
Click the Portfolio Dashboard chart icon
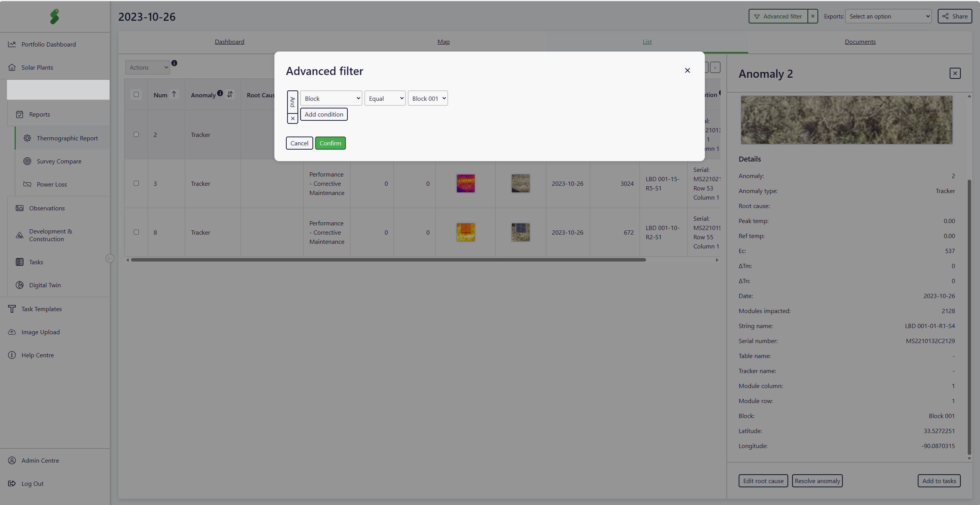(x=12, y=44)
